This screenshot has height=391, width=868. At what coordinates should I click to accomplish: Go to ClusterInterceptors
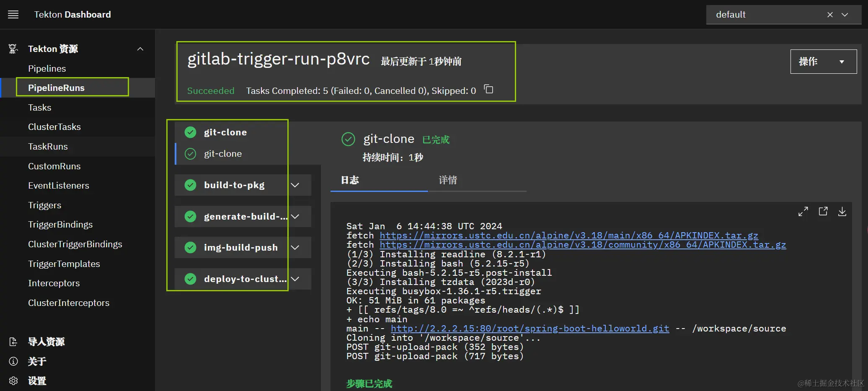pyautogui.click(x=69, y=303)
